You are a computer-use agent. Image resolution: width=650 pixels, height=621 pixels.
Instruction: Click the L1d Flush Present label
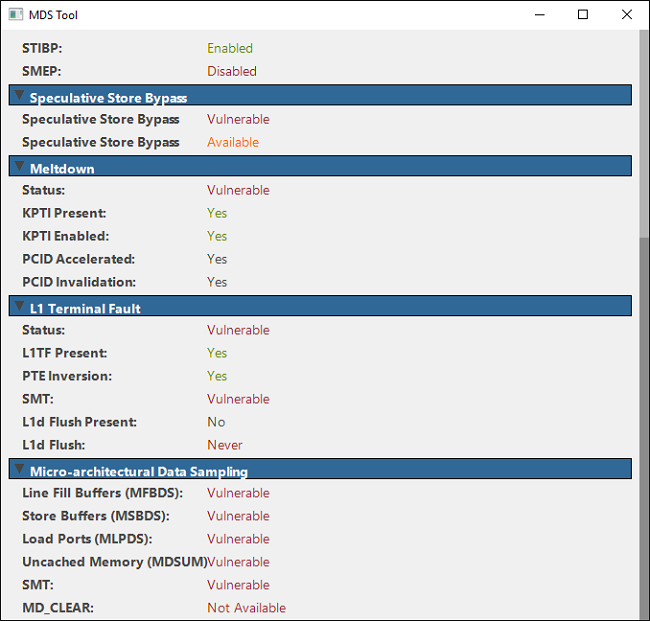pos(79,422)
